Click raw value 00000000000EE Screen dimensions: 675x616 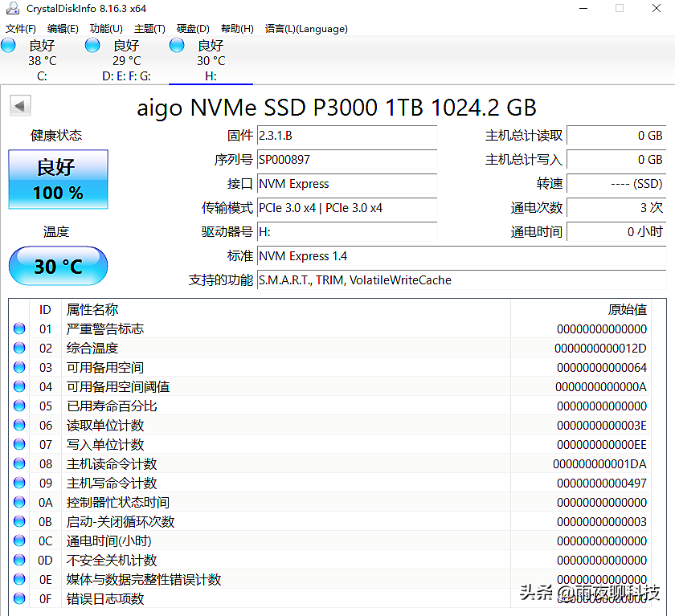click(x=602, y=445)
